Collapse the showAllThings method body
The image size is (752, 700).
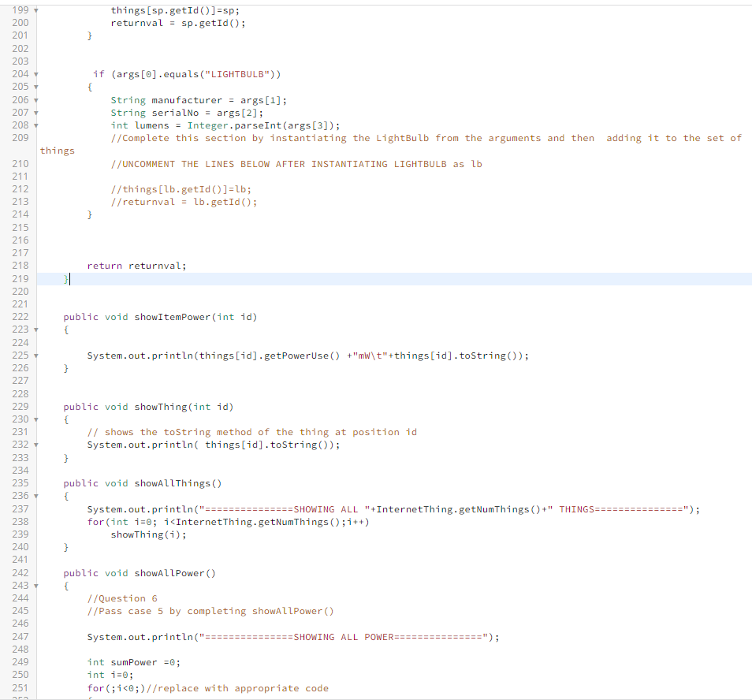[35, 496]
